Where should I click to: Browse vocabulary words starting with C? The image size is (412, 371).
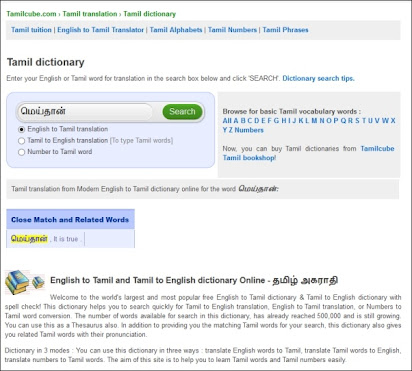click(x=250, y=121)
